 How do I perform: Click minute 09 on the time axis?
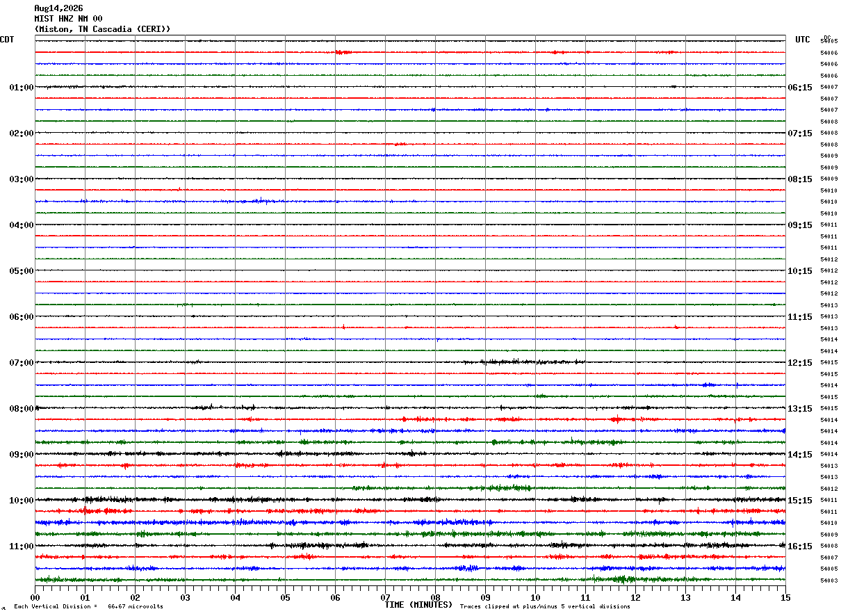point(485,598)
